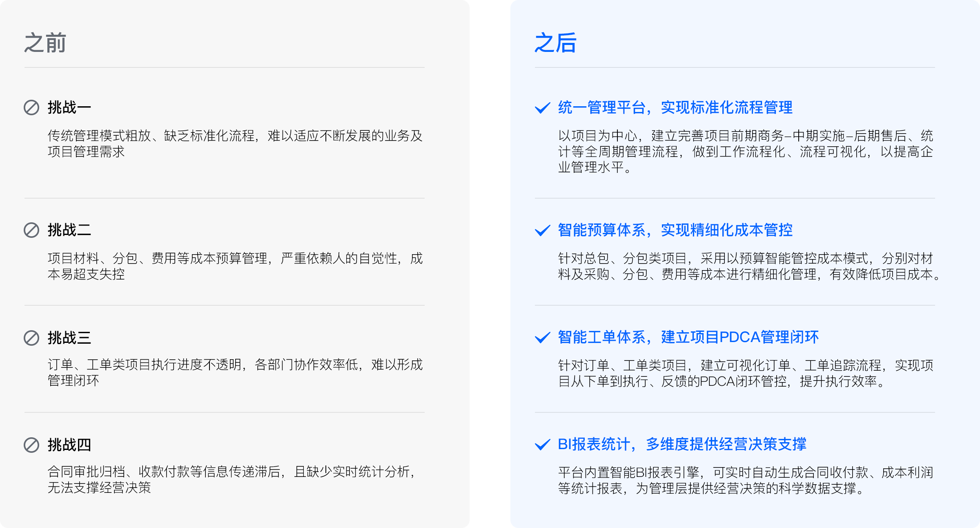The width and height of the screenshot is (980, 528).
Task: Click the 挑战三 title text
Action: click(69, 338)
